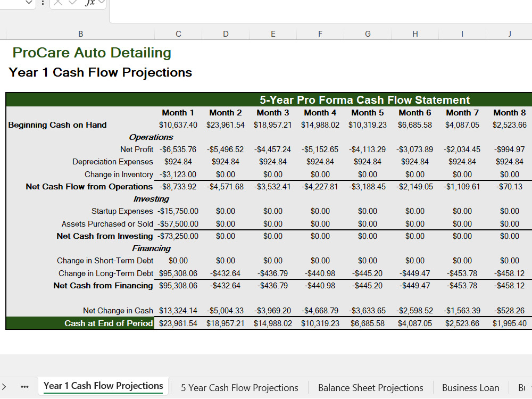Screen dimensions: 532x399
Task: Select the -$8,733.92 operations cash cell
Action: click(178, 187)
